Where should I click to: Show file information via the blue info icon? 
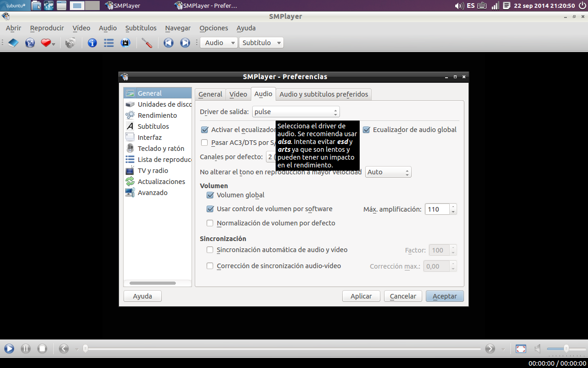92,42
